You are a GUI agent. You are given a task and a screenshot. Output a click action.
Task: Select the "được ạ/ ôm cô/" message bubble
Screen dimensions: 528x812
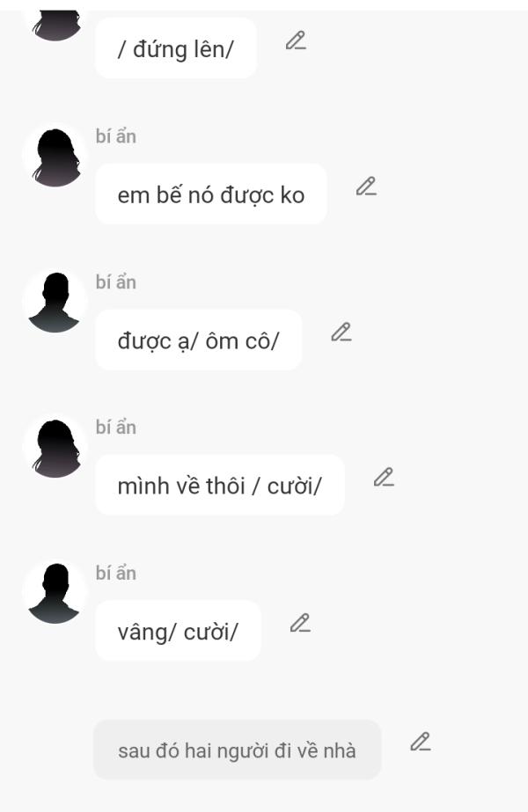pos(199,340)
